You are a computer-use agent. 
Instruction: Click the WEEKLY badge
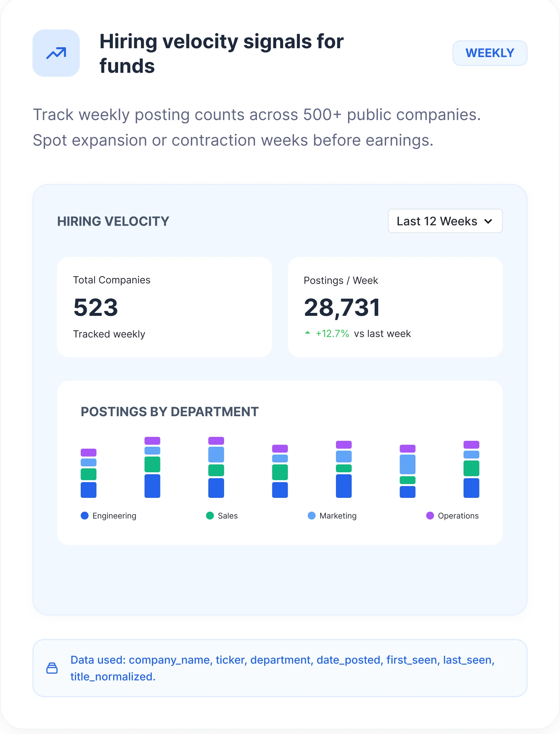(490, 53)
